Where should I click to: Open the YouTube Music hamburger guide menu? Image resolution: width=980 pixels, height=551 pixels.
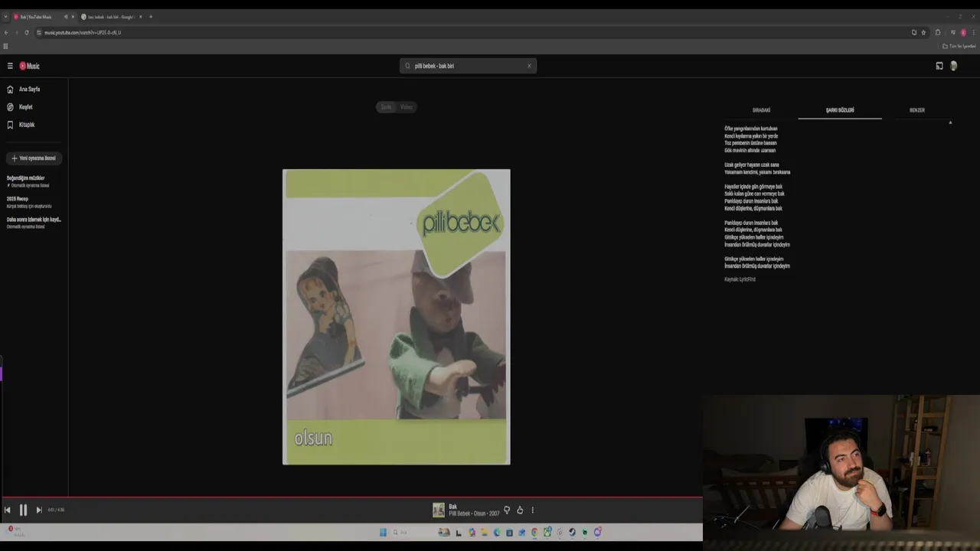click(x=10, y=66)
